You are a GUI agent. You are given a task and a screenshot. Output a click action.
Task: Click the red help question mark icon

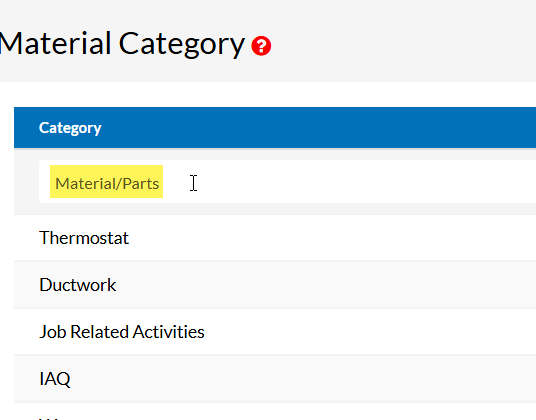pyautogui.click(x=261, y=46)
